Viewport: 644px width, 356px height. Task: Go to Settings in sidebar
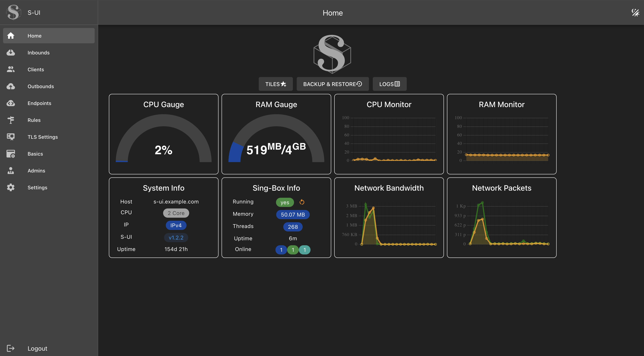[x=37, y=188]
